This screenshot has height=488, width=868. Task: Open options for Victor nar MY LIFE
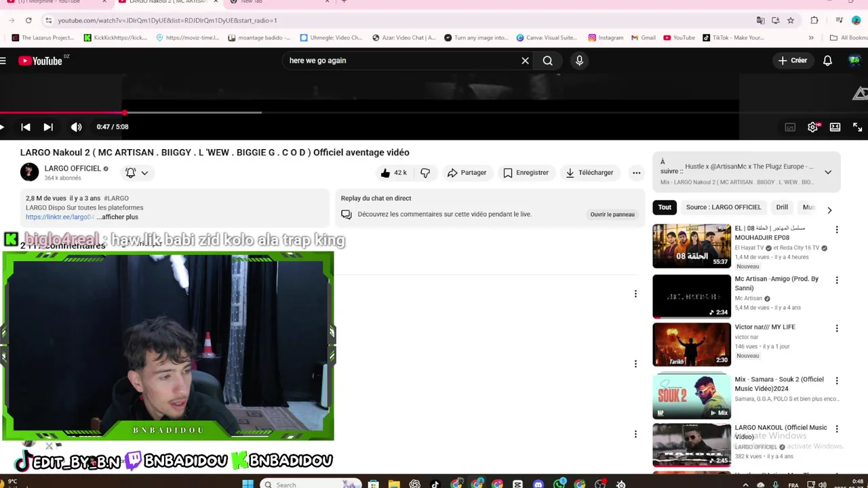(x=837, y=328)
